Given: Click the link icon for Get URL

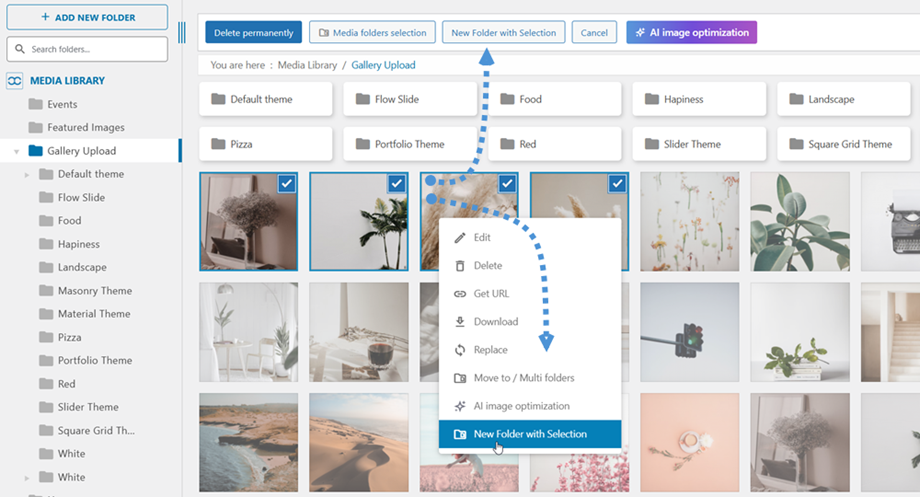Looking at the screenshot, I should click(x=460, y=294).
